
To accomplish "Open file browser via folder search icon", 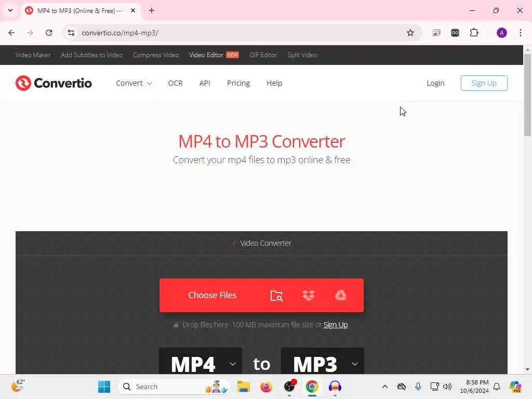I will [x=276, y=296].
